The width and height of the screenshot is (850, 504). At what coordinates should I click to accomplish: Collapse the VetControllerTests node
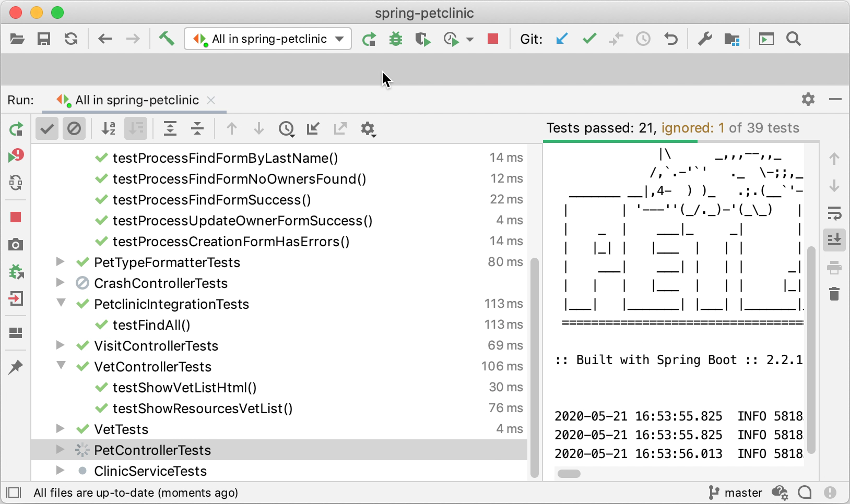(61, 366)
